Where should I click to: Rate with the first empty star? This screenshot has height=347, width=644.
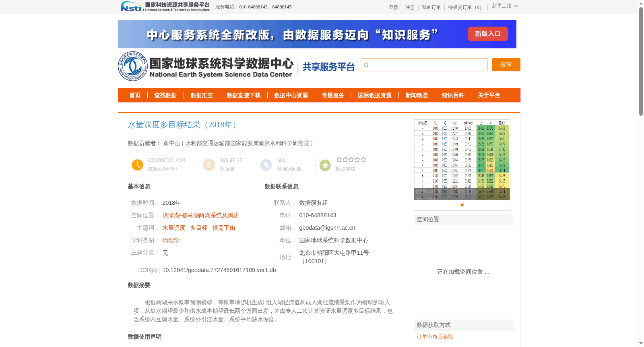pos(339,160)
